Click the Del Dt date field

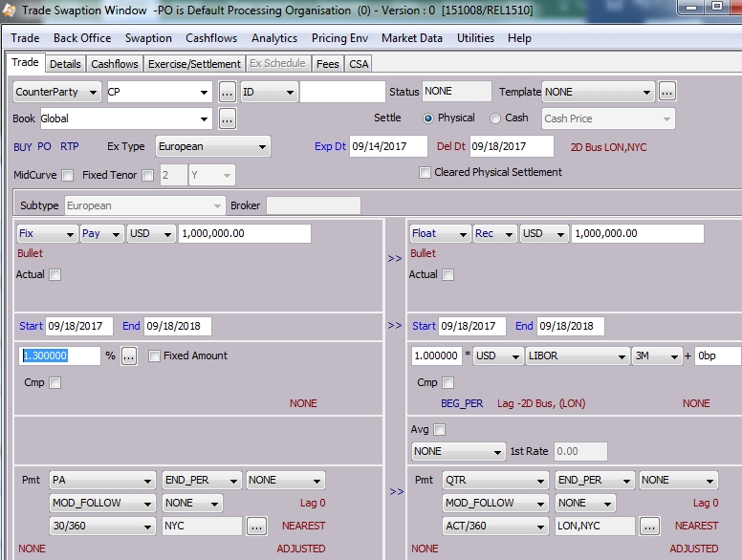tap(512, 146)
